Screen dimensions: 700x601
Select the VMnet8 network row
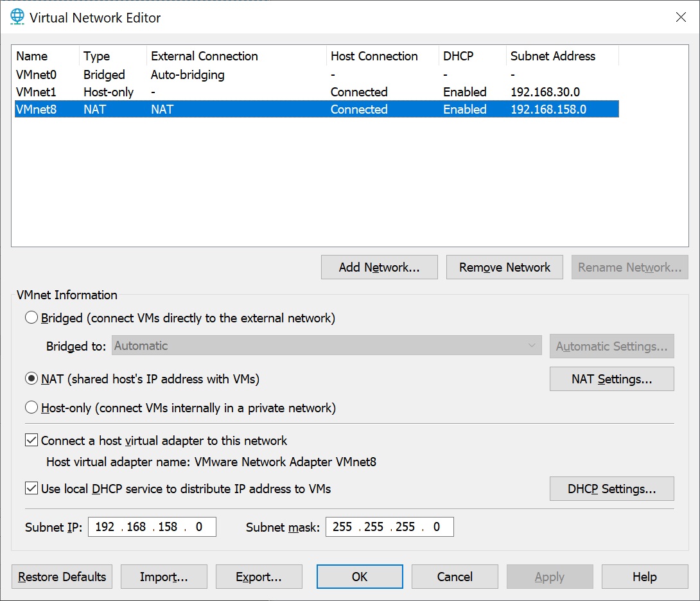tap(317, 109)
